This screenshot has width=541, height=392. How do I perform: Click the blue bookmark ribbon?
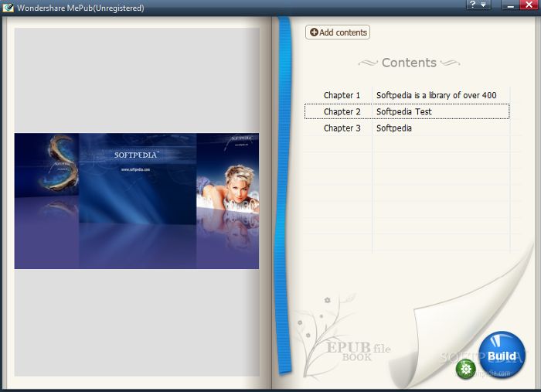click(x=284, y=195)
